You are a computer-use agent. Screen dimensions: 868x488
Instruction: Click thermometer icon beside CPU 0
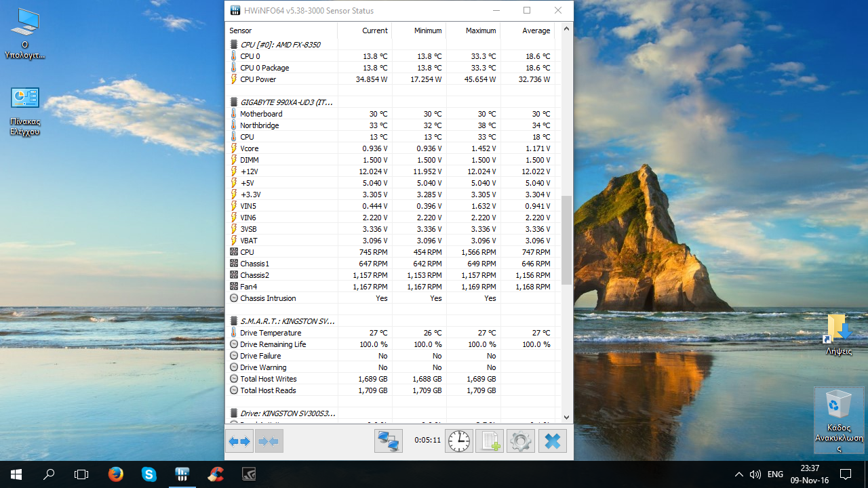pos(234,56)
